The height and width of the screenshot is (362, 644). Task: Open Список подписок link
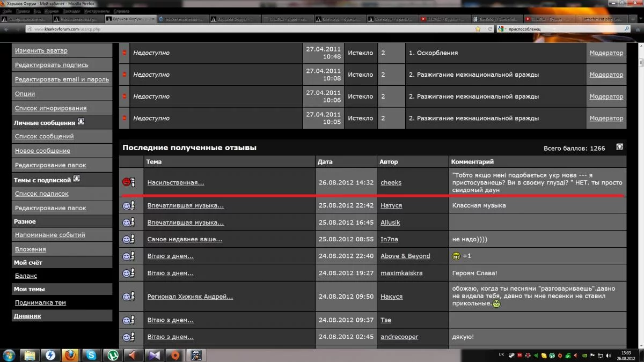click(x=42, y=194)
